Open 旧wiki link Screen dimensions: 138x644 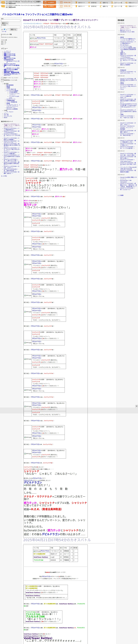point(5,118)
